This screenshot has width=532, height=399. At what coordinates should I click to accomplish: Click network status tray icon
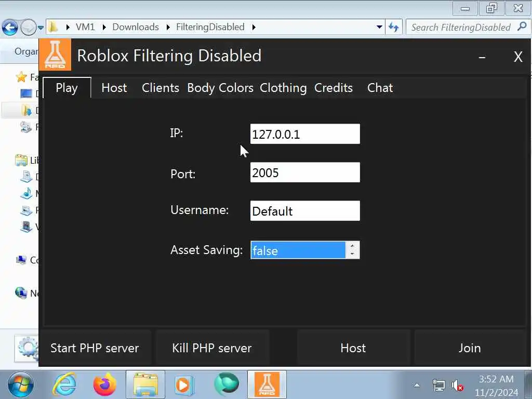pyautogui.click(x=438, y=385)
